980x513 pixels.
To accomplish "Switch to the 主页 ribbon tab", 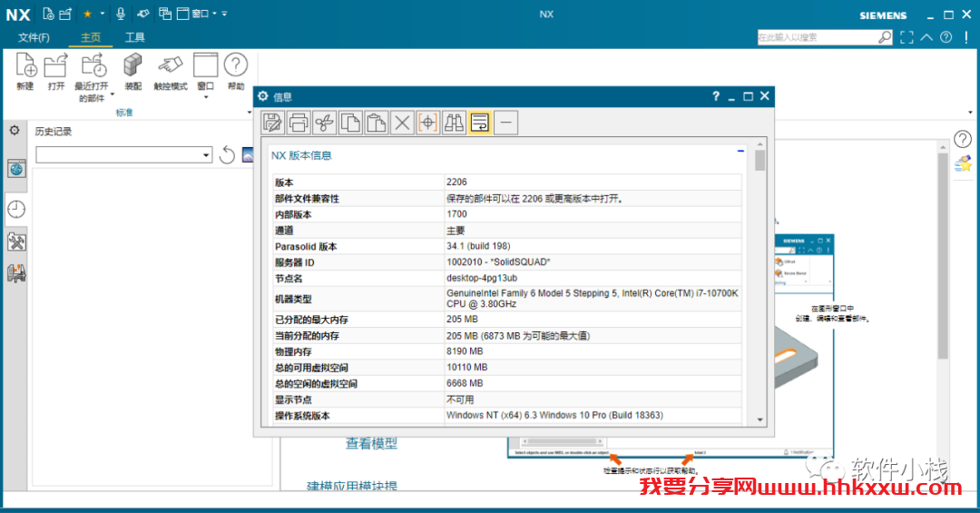I will coord(91,37).
